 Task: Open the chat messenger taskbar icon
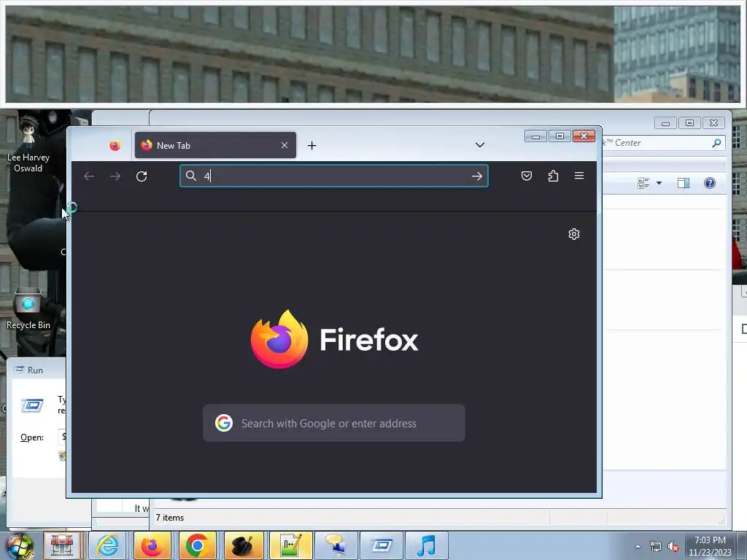[336, 545]
